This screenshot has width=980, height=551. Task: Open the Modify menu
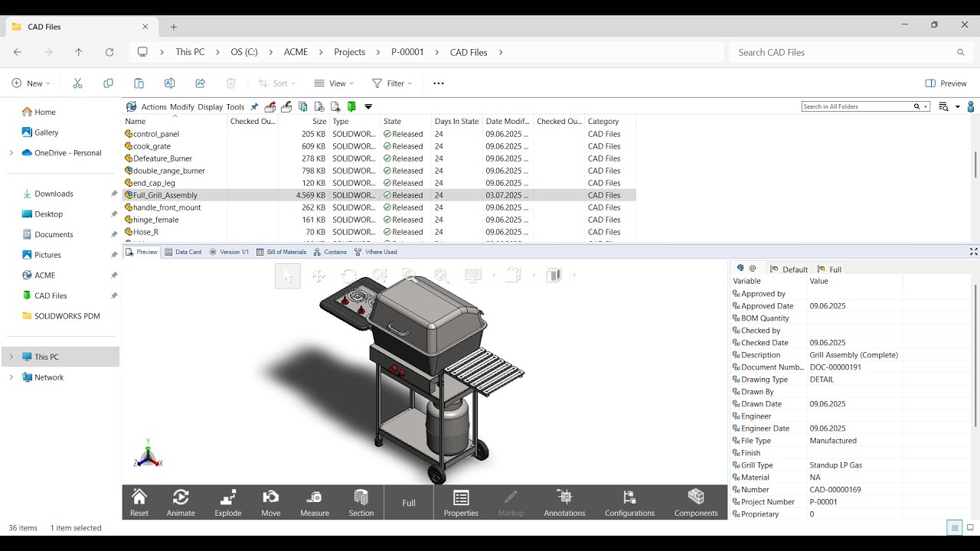(182, 107)
